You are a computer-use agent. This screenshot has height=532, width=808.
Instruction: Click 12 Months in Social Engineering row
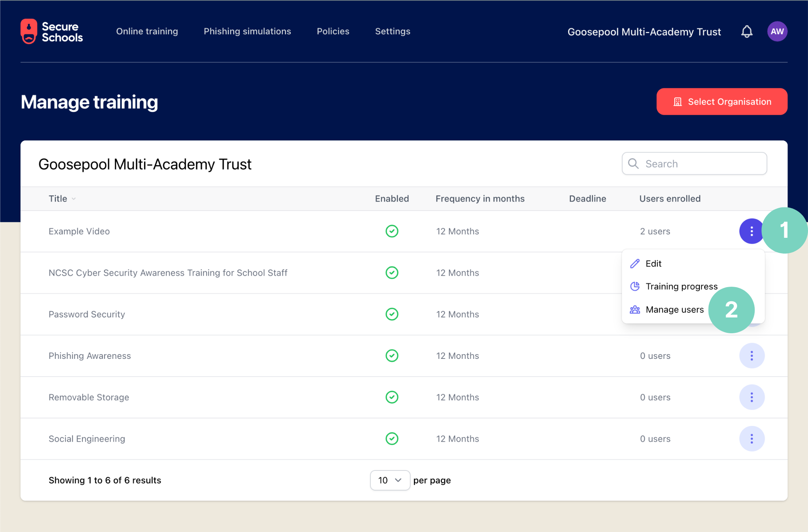pyautogui.click(x=458, y=439)
